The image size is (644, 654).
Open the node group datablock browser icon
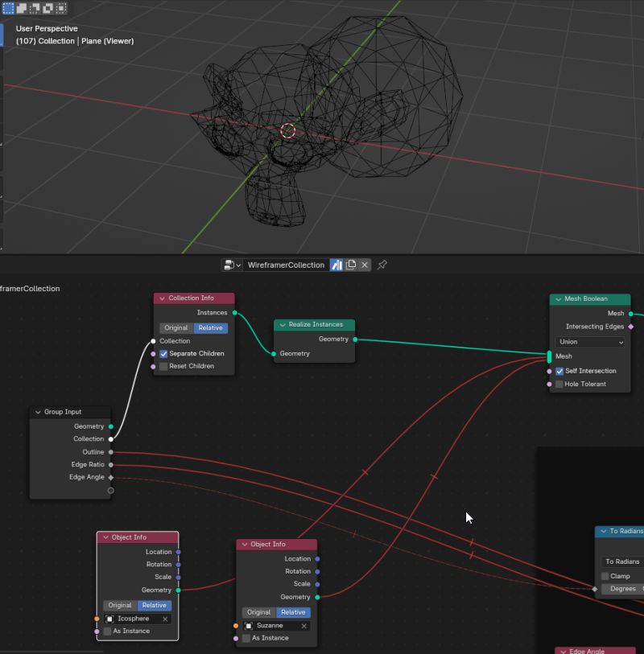[x=229, y=265]
